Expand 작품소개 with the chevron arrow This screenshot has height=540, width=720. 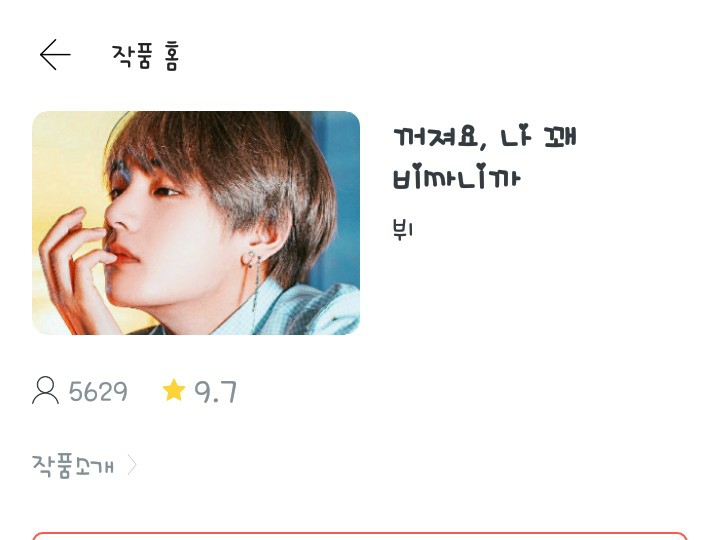coord(132,465)
